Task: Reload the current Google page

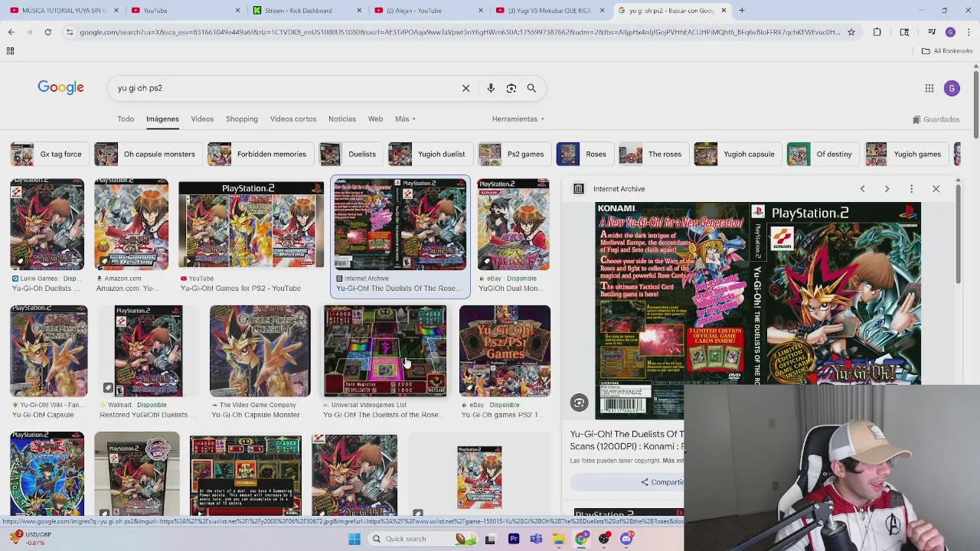Action: point(47,32)
